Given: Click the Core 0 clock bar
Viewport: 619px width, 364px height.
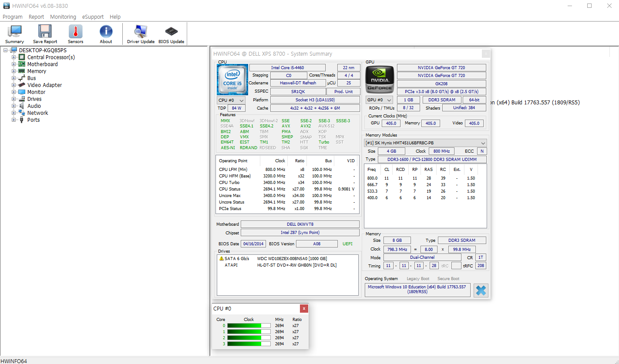Looking at the screenshot, I should coord(249,325).
